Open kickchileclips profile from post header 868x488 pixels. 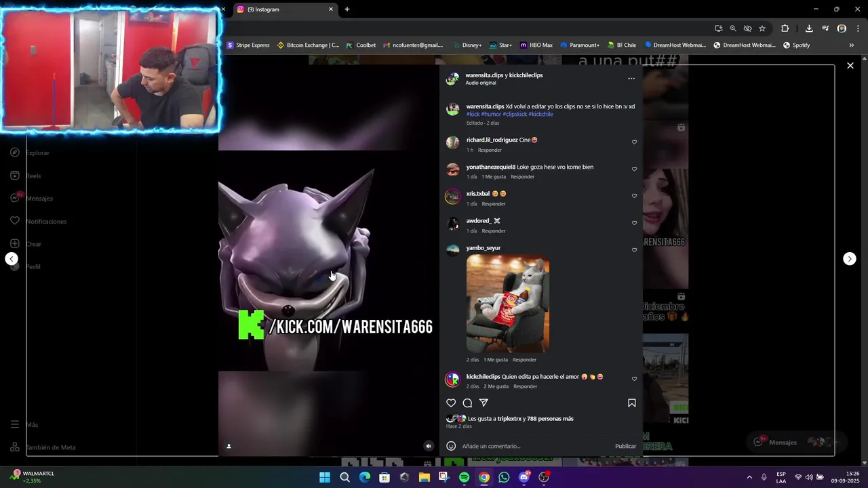526,75
